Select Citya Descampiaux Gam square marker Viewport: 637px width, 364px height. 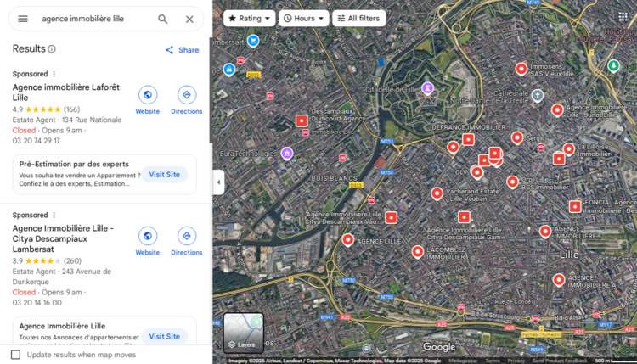point(464,217)
